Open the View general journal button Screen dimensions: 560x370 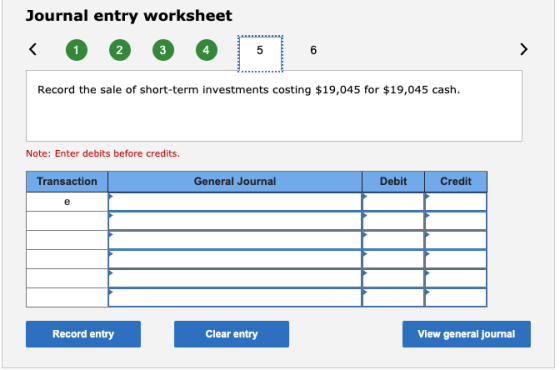(466, 334)
